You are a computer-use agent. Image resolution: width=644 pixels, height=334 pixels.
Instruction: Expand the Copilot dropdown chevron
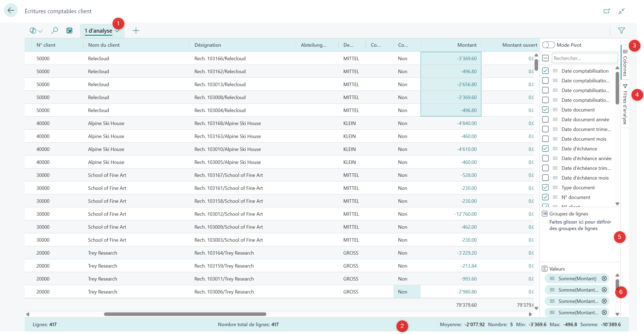coord(41,31)
